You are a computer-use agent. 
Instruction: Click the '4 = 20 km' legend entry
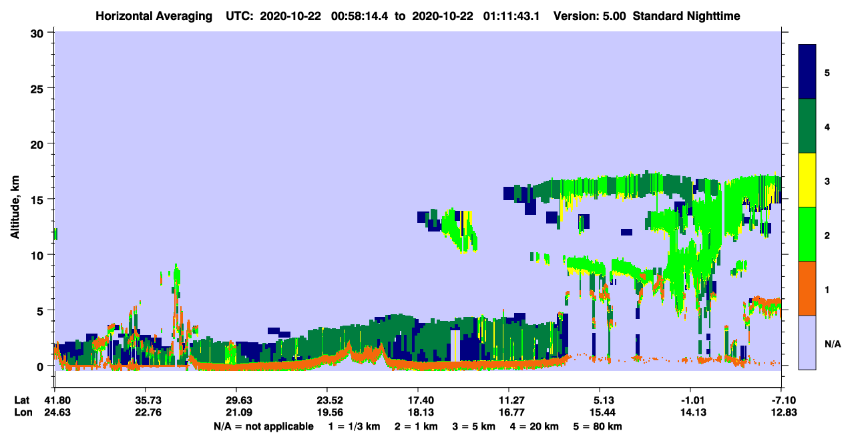coord(534,426)
